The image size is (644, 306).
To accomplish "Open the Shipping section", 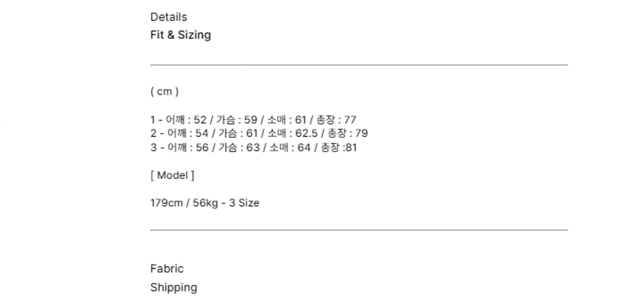I will click(x=173, y=287).
